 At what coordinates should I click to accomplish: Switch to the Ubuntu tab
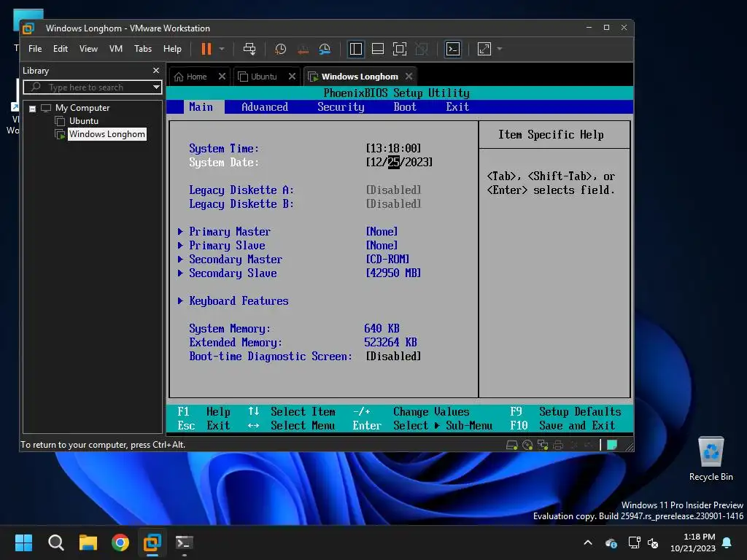point(258,77)
